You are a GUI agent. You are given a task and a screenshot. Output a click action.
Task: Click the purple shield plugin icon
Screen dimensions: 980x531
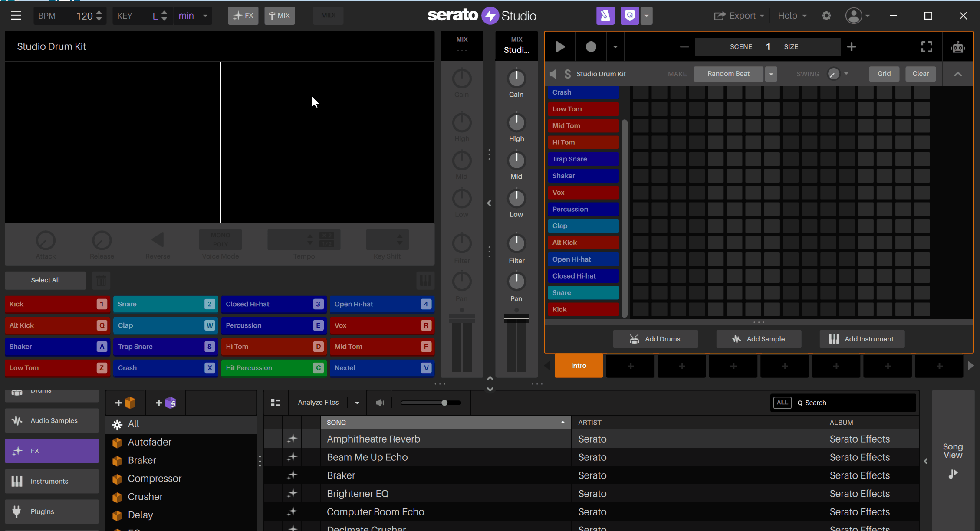(630, 16)
